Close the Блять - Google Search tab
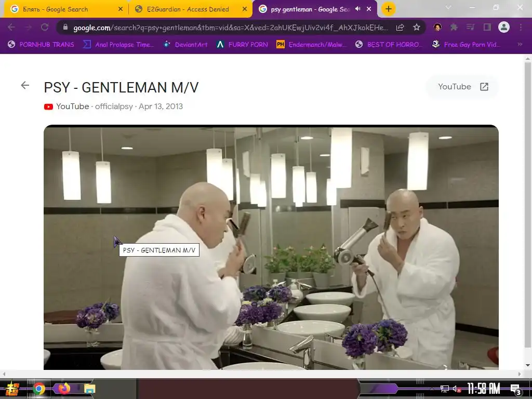The width and height of the screenshot is (532, 399). (x=121, y=9)
